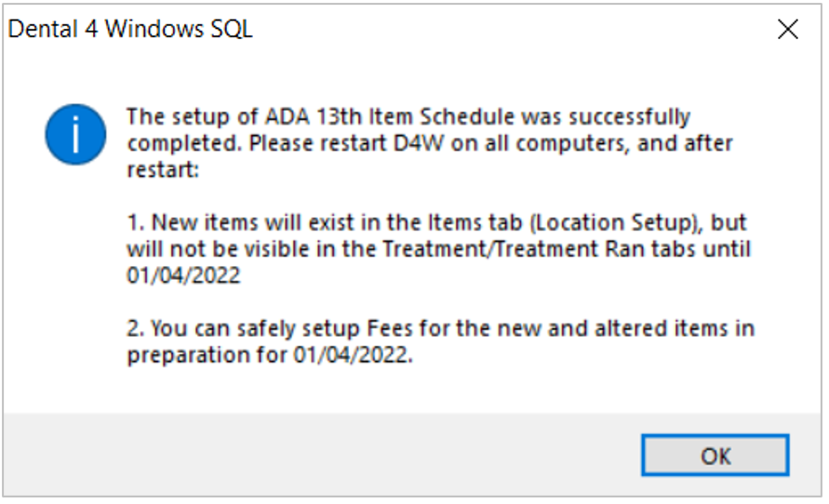Click OK to dismiss the dialog

[715, 456]
